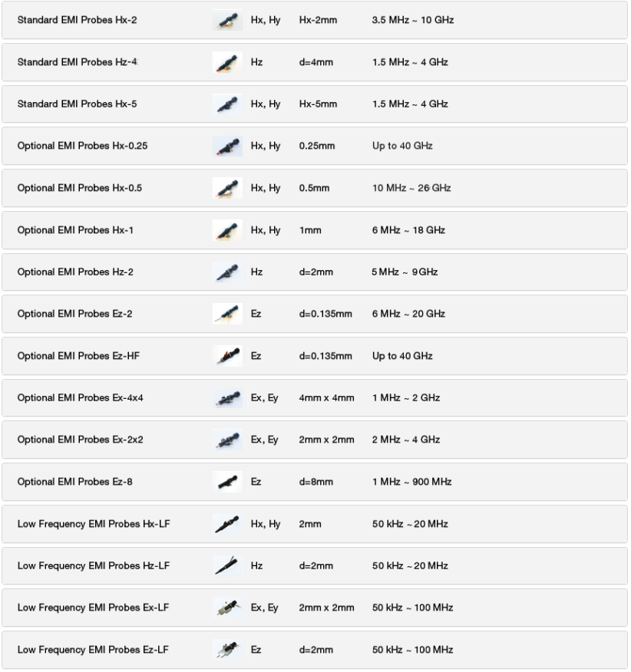Screen dimensions: 631x672
Task: Select the Hx-0.25 probe picture
Action: coord(227,147)
